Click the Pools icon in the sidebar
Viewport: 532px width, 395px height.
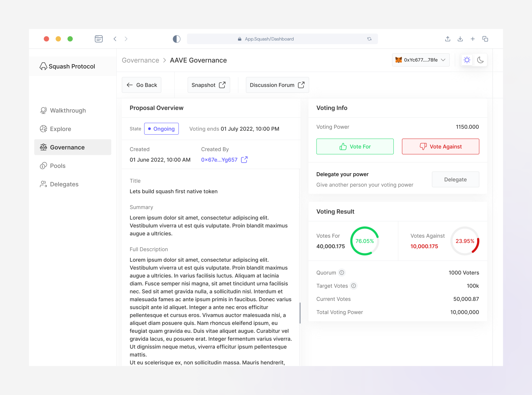click(x=43, y=166)
